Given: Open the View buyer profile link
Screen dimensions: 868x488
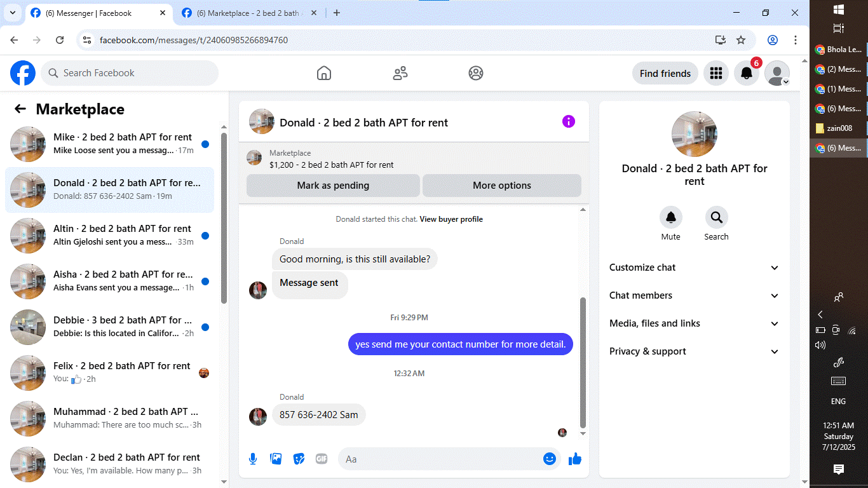Looking at the screenshot, I should point(451,219).
